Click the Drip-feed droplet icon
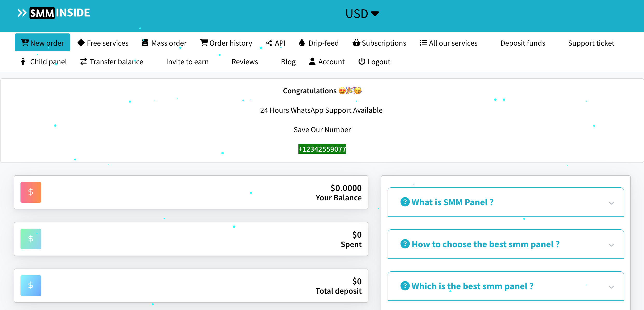This screenshot has height=310, width=644. (x=302, y=43)
